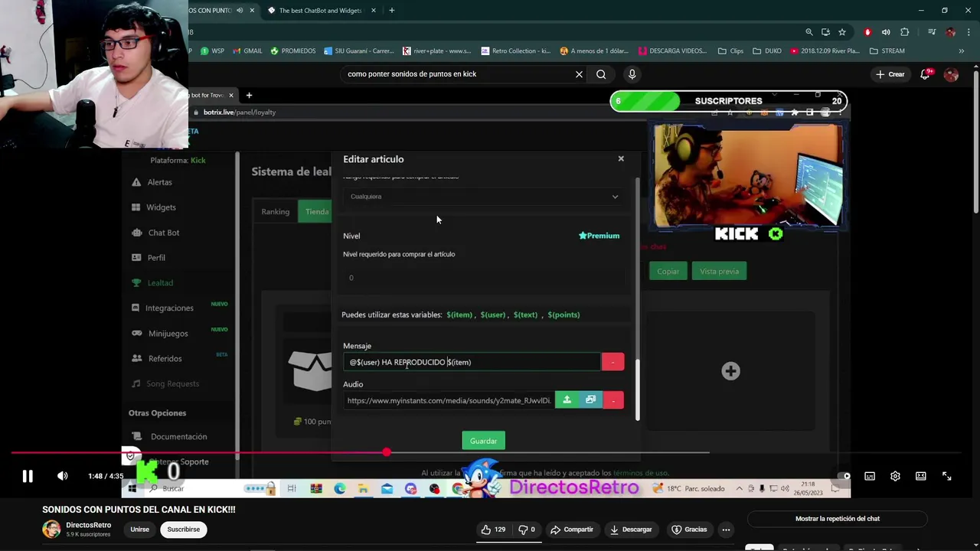This screenshot has height=551, width=980.
Task: Enter fullscreen on the video player
Action: (x=947, y=476)
